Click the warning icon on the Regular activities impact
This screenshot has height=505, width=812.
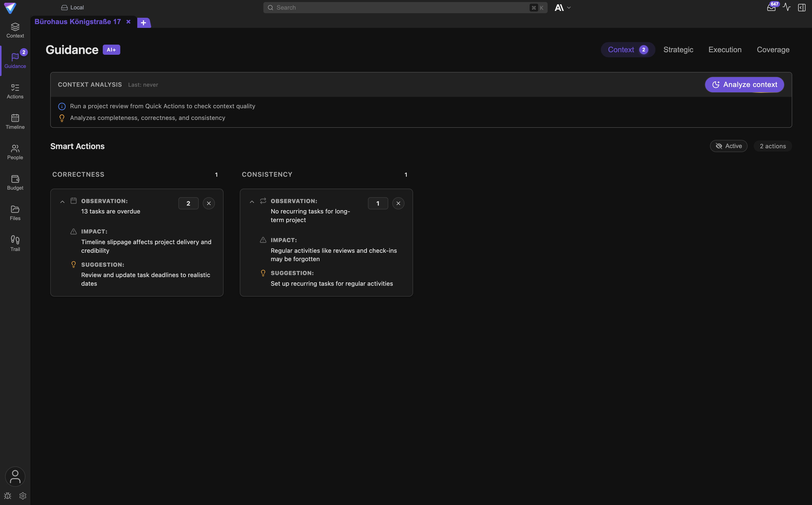(x=263, y=240)
